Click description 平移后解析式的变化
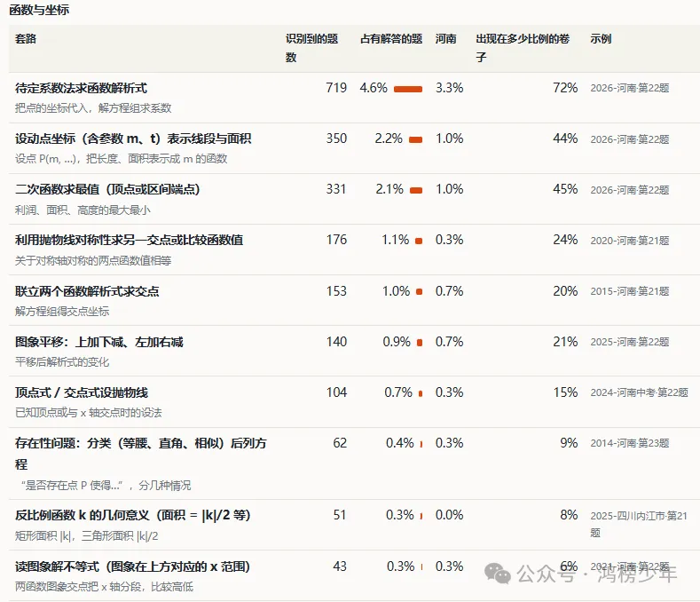Image resolution: width=700 pixels, height=602 pixels. click(62, 362)
